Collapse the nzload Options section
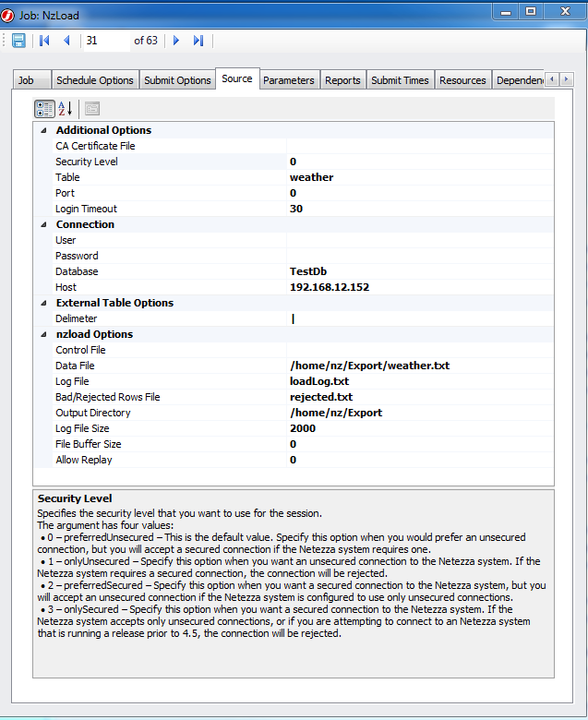The width and height of the screenshot is (588, 720). pos(43,334)
